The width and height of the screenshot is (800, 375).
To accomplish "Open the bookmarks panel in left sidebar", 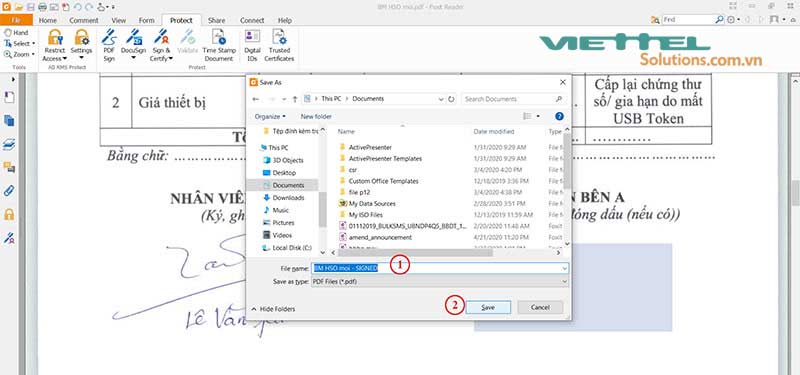I will pos(9,97).
